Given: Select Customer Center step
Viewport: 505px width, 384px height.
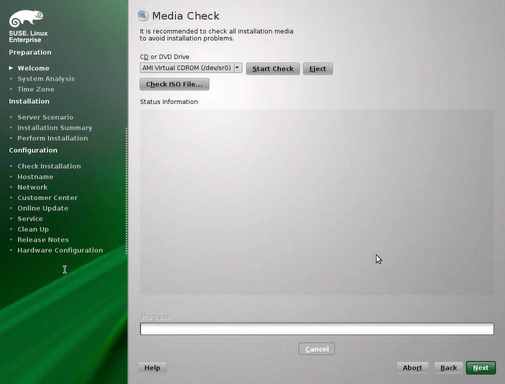Looking at the screenshot, I should click(x=47, y=198).
